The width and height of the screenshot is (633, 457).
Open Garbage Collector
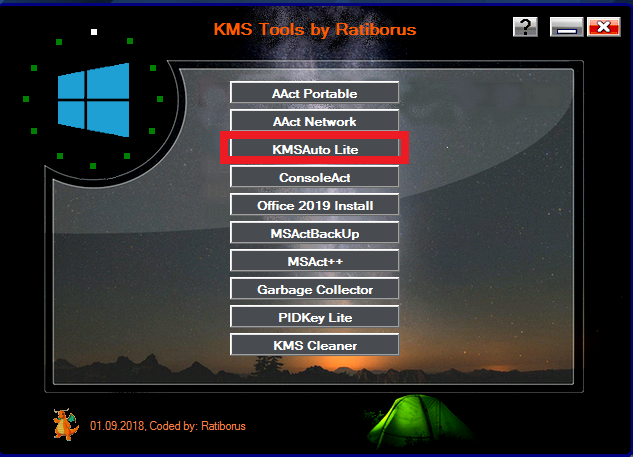click(x=314, y=288)
